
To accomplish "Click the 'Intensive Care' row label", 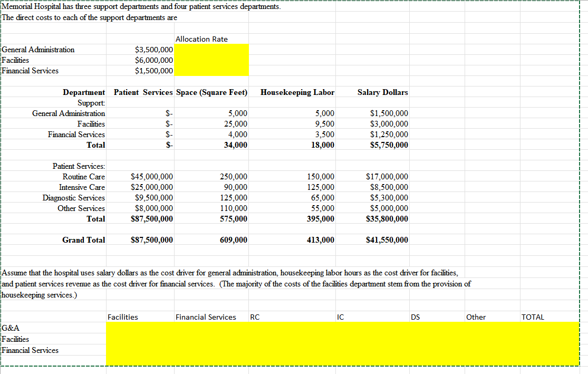I will tap(82, 187).
